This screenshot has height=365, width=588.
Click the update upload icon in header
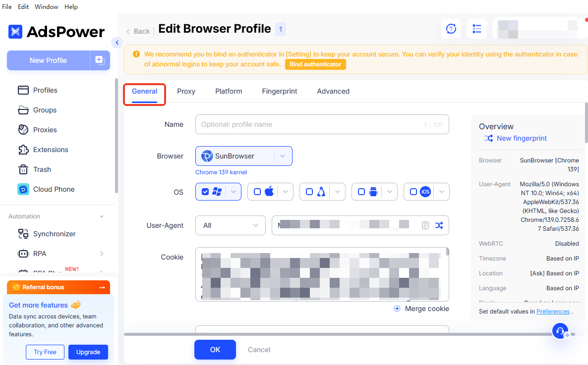pos(451,29)
